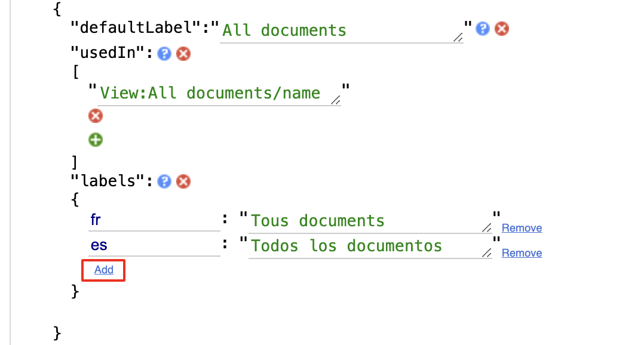Image resolution: width=644 pixels, height=345 pixels.
Task: Click Remove link for es label
Action: coord(522,253)
